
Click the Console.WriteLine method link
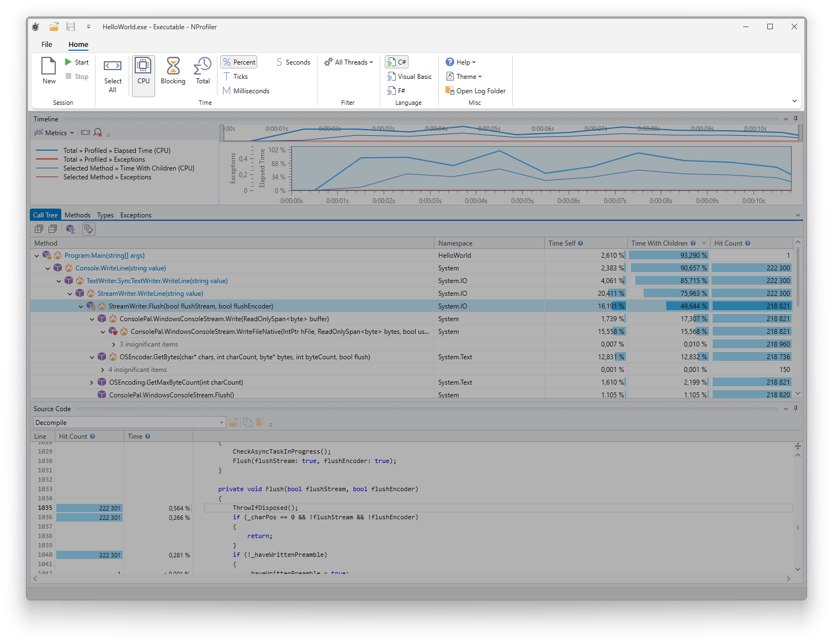[x=120, y=268]
